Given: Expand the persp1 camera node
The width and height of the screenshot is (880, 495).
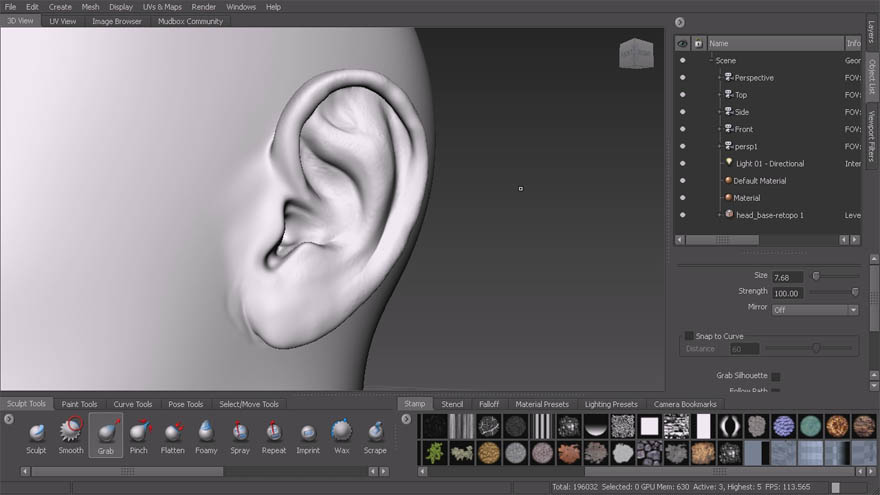Looking at the screenshot, I should pyautogui.click(x=719, y=146).
